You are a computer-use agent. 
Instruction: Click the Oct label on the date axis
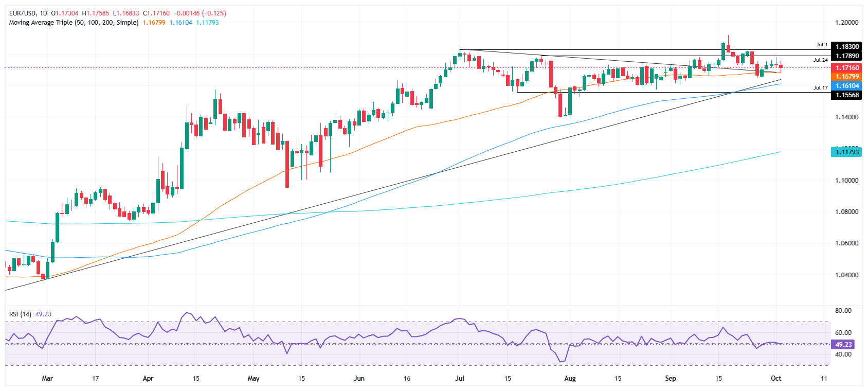click(x=776, y=379)
